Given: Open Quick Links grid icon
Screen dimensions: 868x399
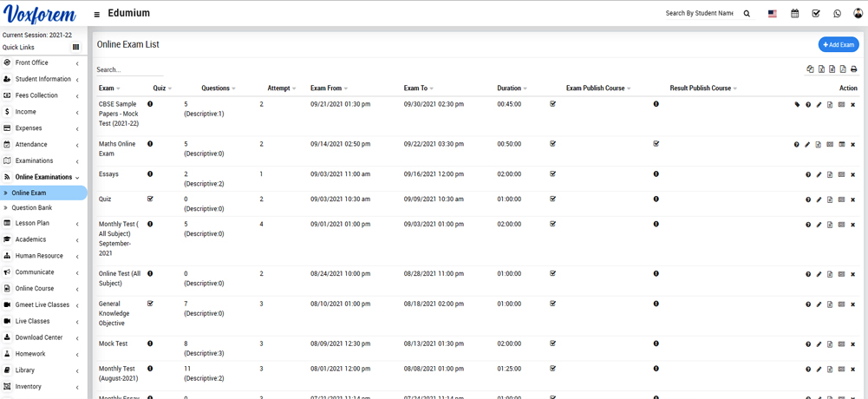Looking at the screenshot, I should (x=75, y=47).
